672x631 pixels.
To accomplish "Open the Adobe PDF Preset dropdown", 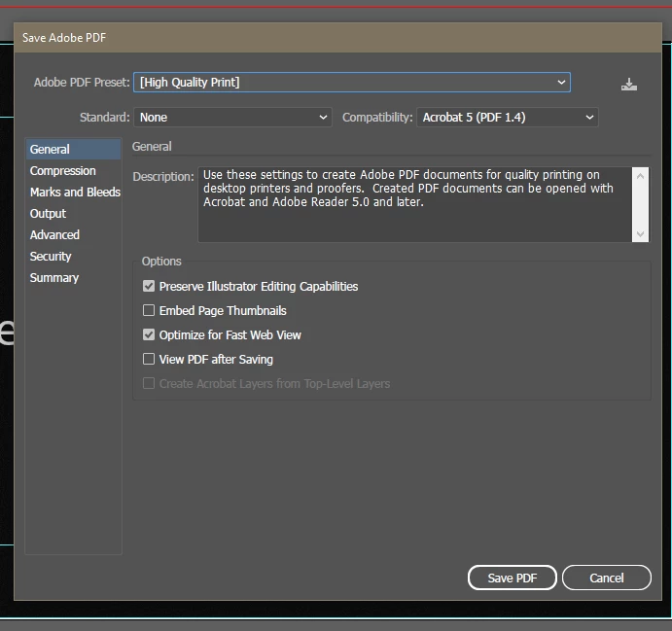I will pos(352,83).
